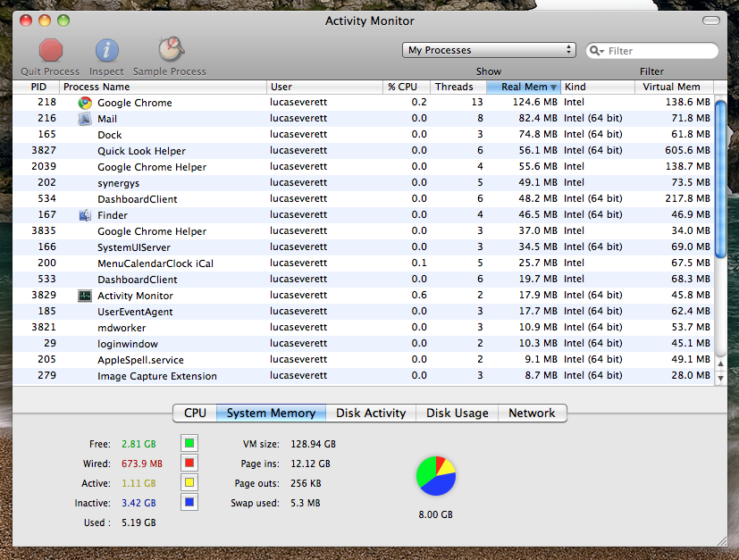Select the synergys process row
739x560 pixels.
[364, 183]
